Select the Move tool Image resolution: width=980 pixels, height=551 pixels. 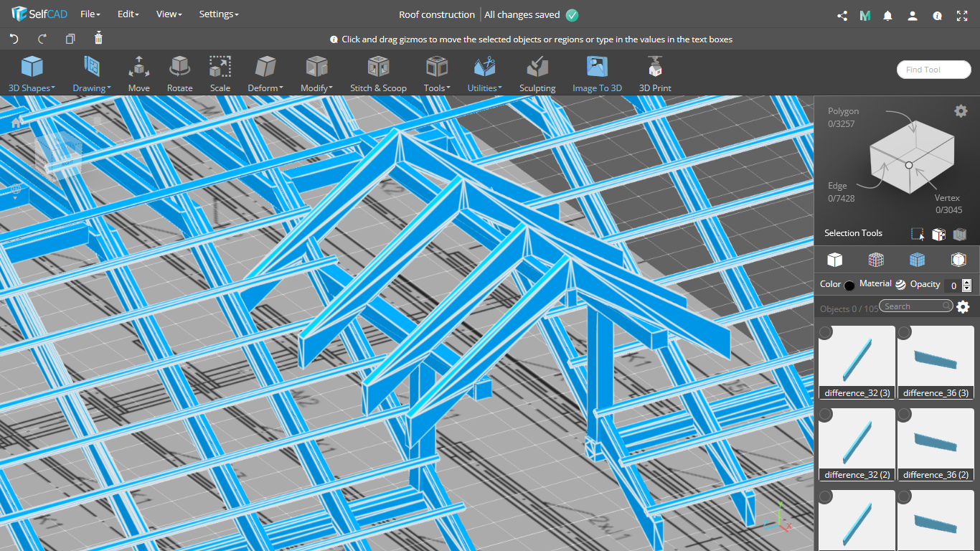(139, 74)
